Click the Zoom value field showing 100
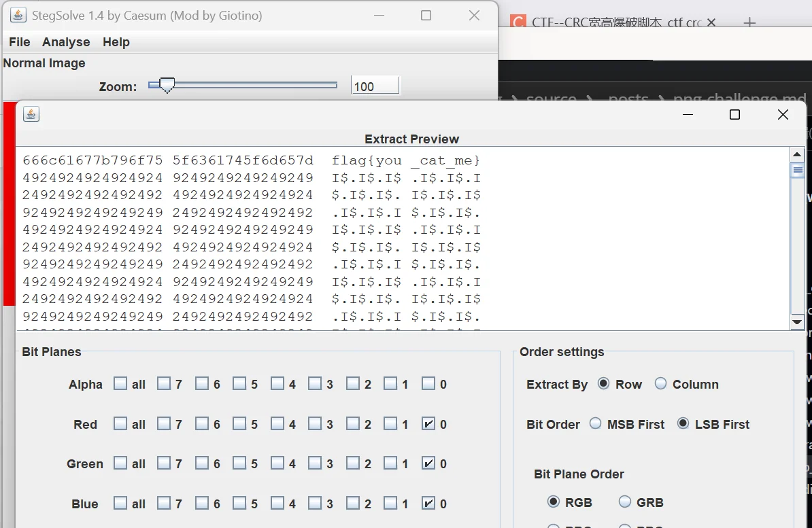 [375, 86]
